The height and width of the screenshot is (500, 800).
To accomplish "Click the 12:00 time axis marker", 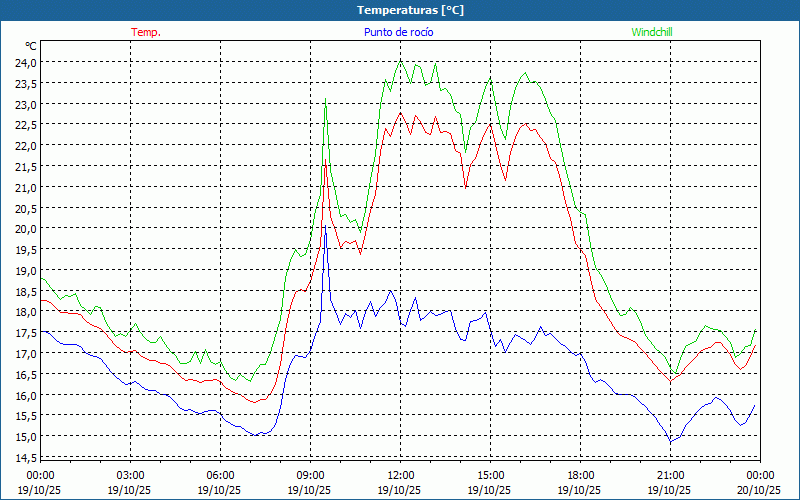I will coord(400,475).
